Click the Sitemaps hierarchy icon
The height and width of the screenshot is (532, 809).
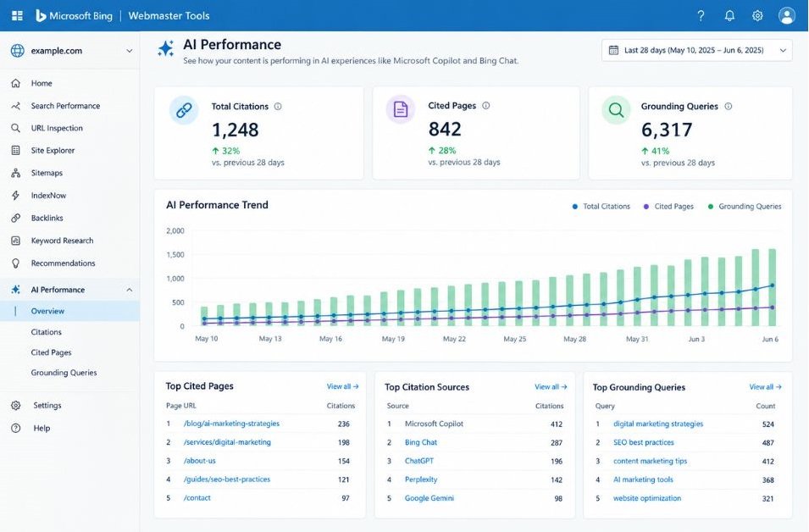pyautogui.click(x=16, y=173)
